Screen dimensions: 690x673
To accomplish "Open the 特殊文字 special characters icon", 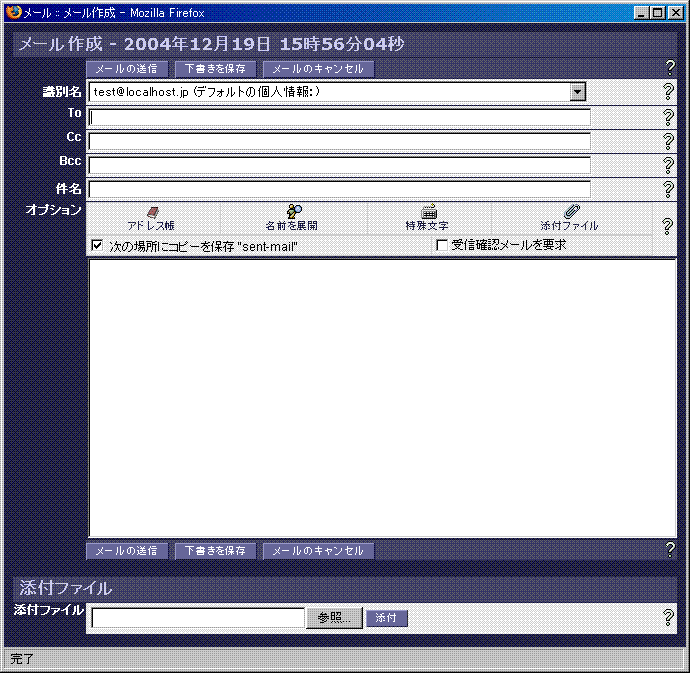I will [429, 212].
